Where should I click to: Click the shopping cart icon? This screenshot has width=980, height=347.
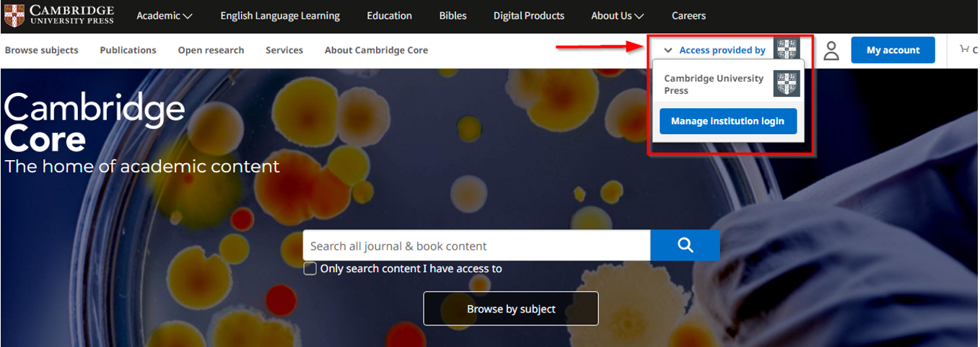tap(965, 50)
